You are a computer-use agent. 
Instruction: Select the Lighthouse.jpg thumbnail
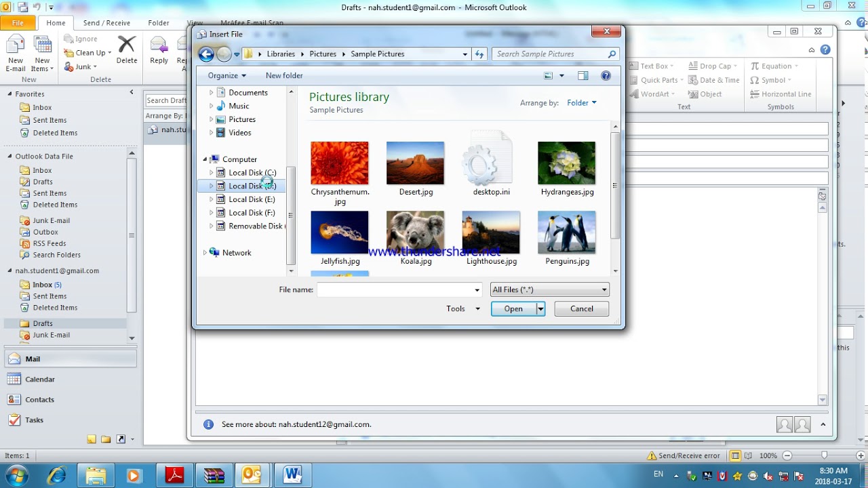(x=491, y=232)
